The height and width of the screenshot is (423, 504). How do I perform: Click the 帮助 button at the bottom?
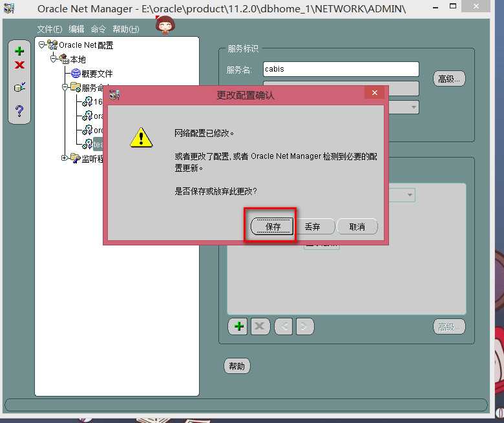point(236,366)
